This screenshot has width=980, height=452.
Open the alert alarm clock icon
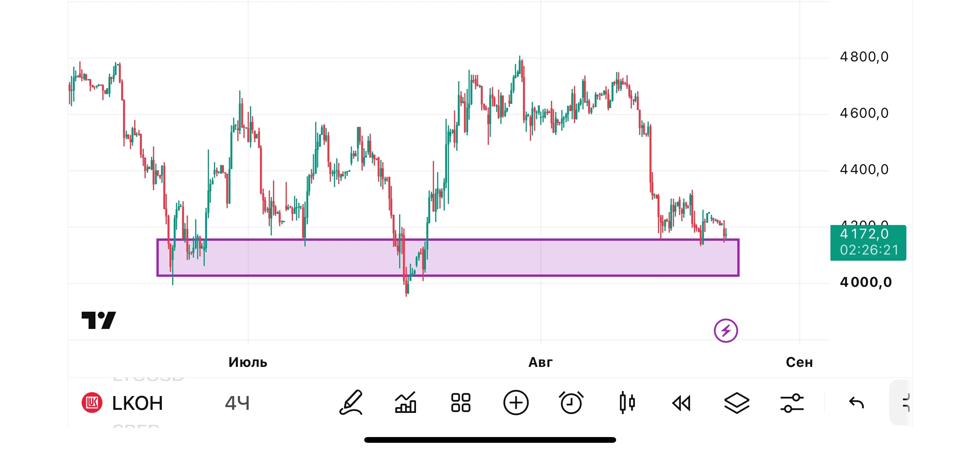click(x=571, y=403)
